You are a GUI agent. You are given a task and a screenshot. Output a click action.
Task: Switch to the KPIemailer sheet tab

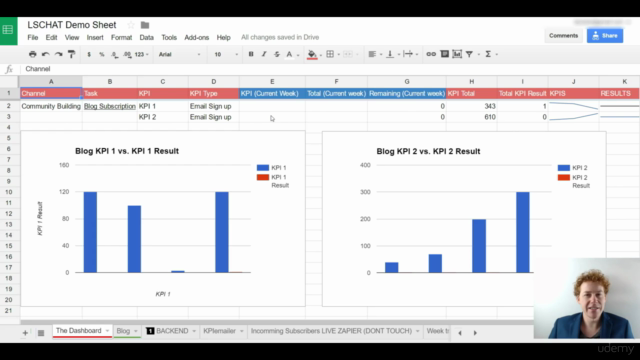pos(220,331)
